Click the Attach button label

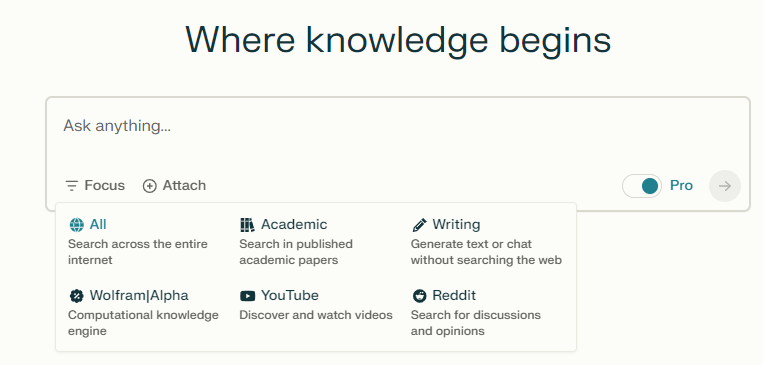(184, 185)
